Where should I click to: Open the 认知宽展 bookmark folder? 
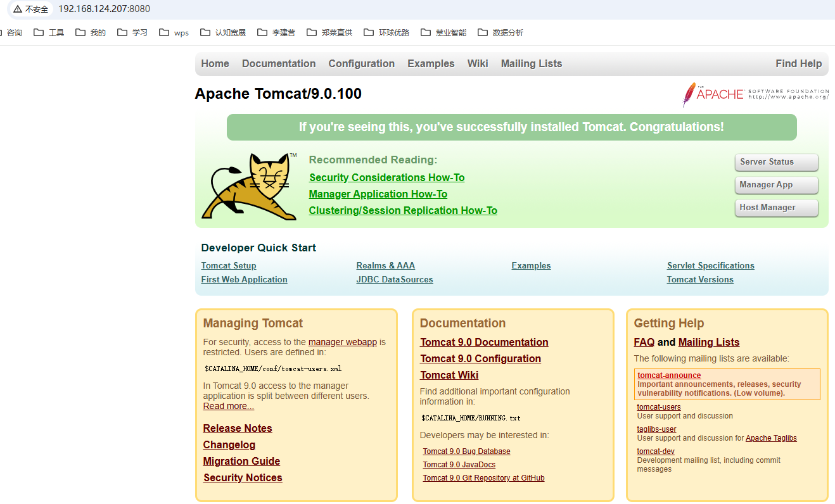(x=223, y=32)
